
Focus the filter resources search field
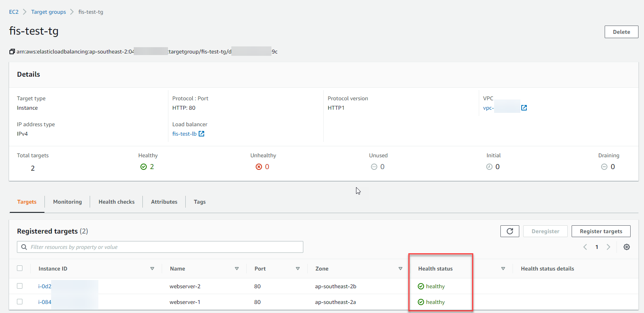pyautogui.click(x=165, y=247)
